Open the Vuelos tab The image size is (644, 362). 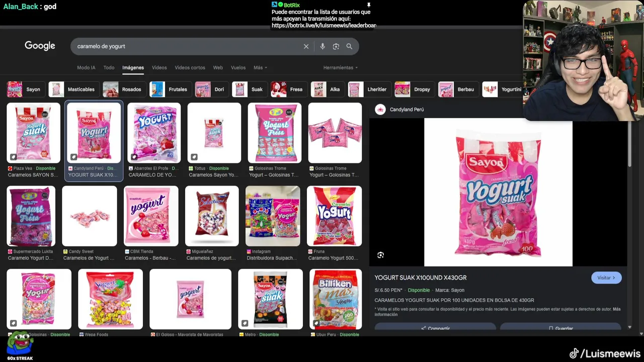[238, 67]
